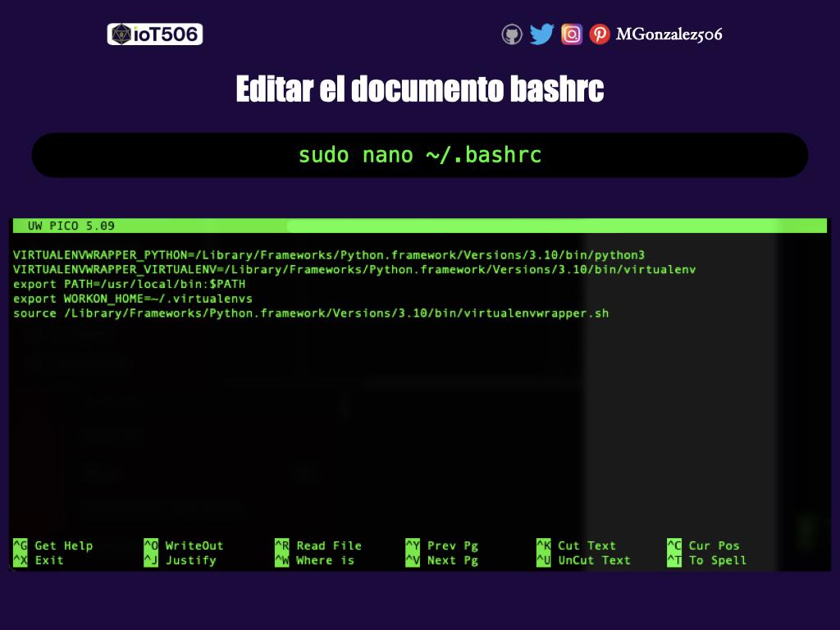Click the 'UW PICO 5.09' title text
Image resolution: width=840 pixels, height=630 pixels.
point(71,226)
